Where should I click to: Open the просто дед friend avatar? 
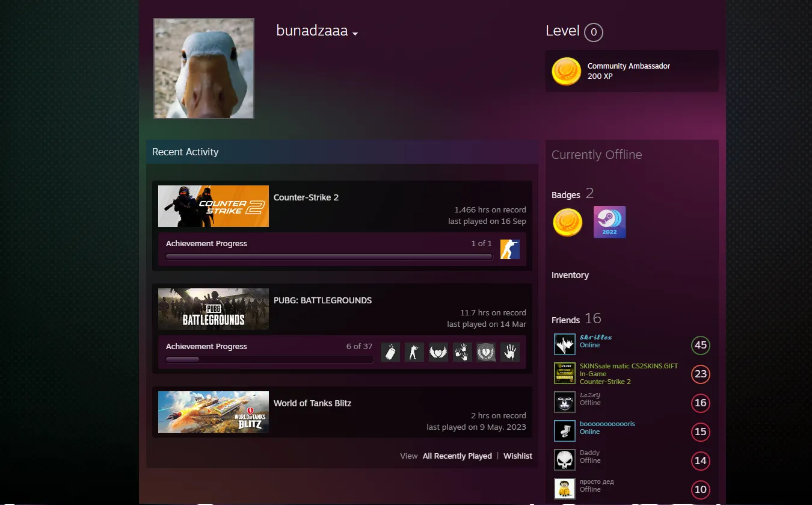(565, 489)
